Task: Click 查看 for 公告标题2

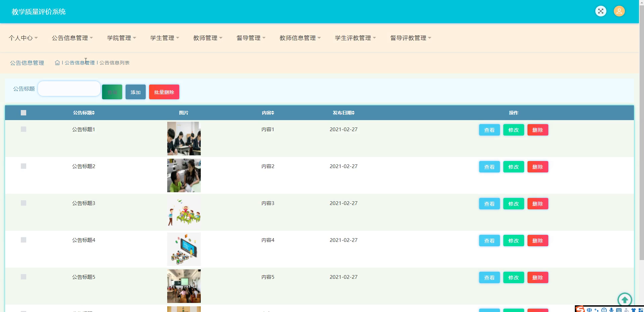Action: coord(490,167)
